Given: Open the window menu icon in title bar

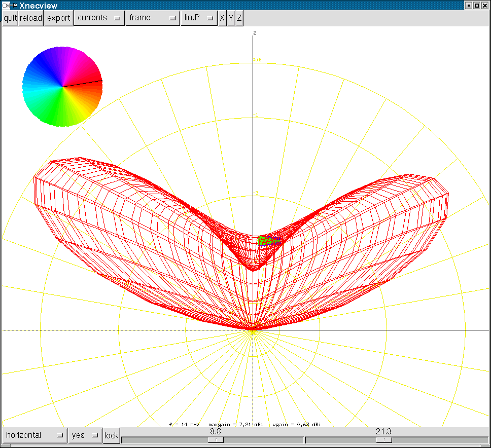Looking at the screenshot, I should tap(5, 5).
